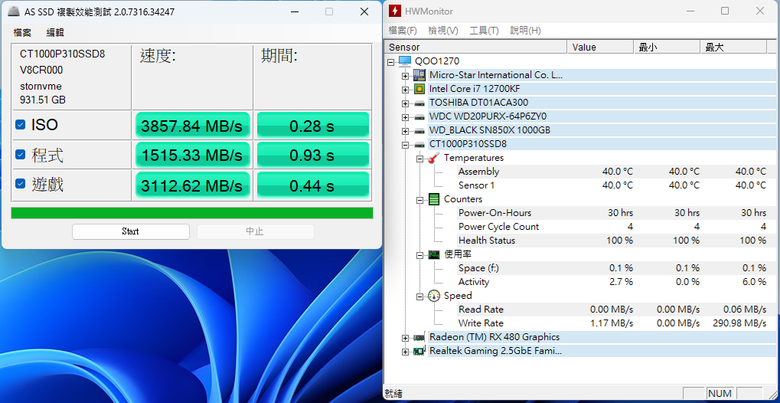Screen dimensions: 780x403
Task: Click the Start benchmark button
Action: click(x=130, y=231)
